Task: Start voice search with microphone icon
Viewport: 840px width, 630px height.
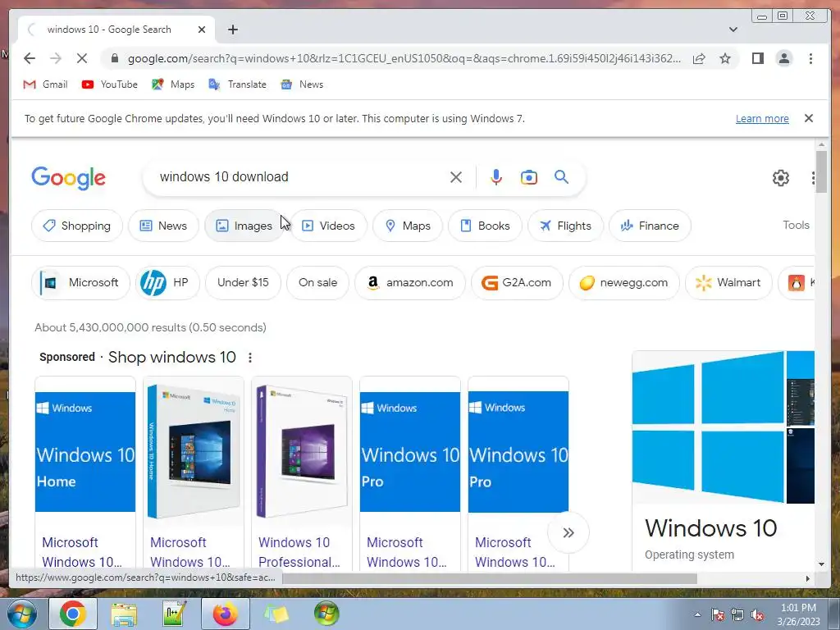Action: (x=496, y=177)
